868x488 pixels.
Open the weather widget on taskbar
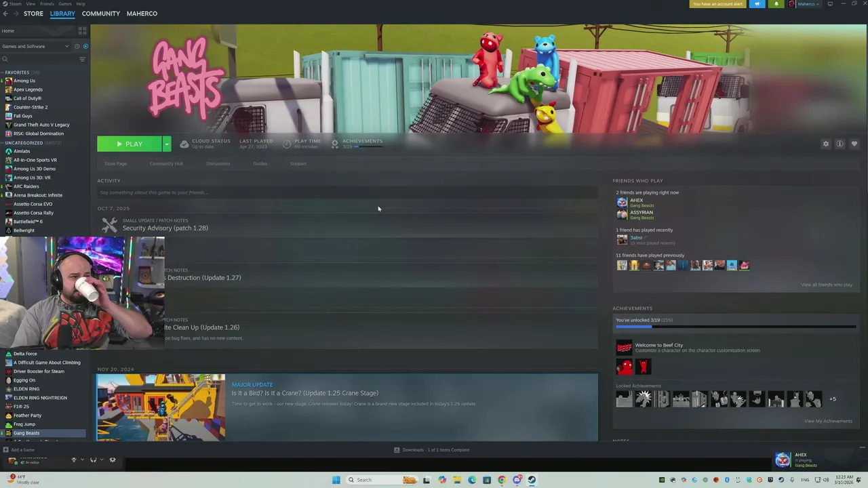point(23,480)
